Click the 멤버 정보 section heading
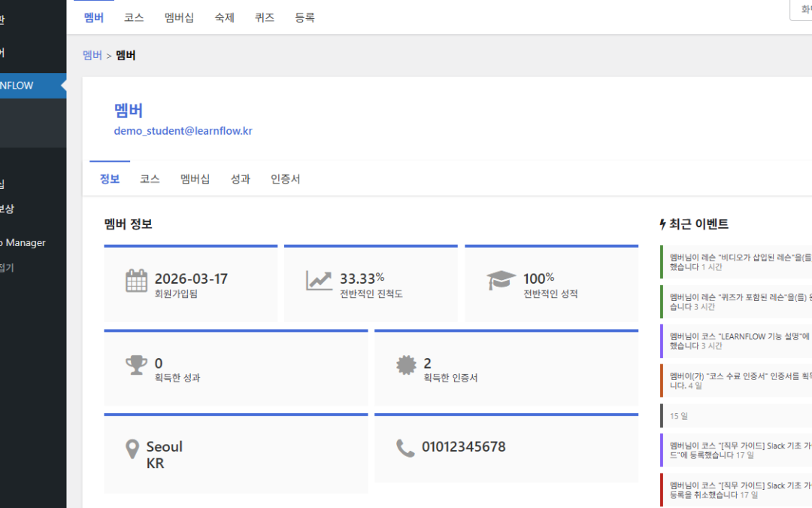 point(128,224)
